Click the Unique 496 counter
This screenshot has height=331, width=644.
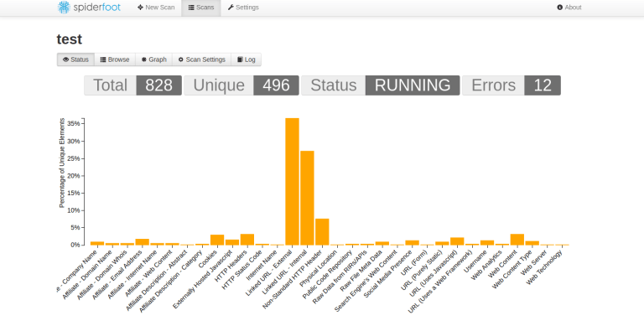241,85
